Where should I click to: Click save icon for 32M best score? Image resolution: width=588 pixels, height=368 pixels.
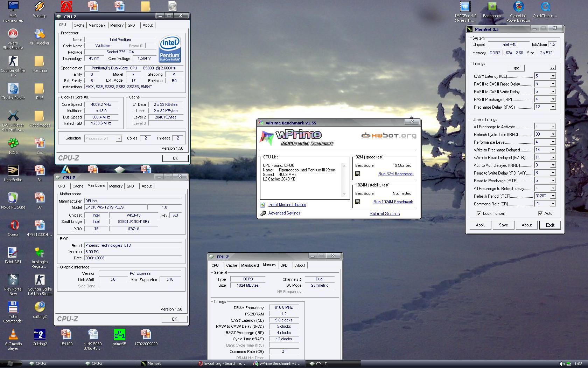358,174
